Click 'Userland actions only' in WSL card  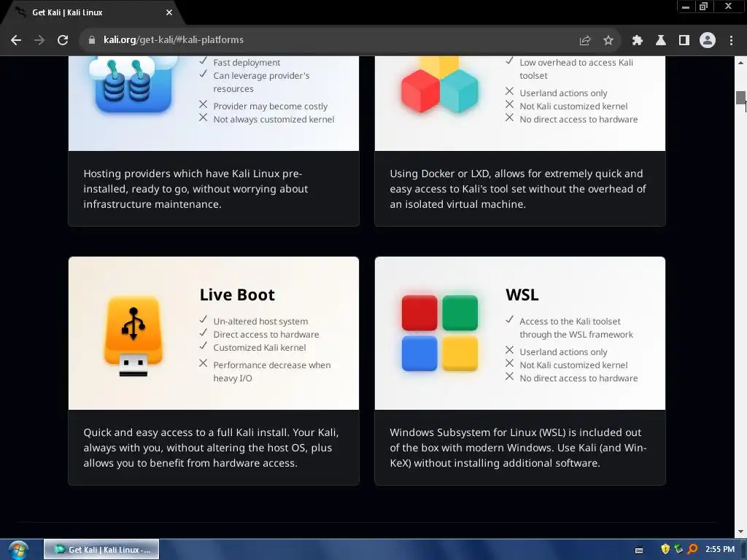point(564,352)
